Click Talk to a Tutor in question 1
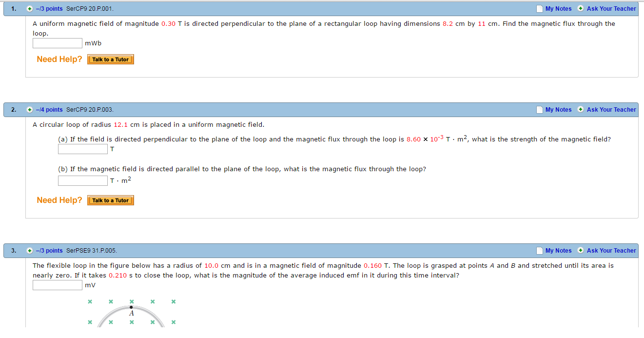Screen dimensions: 644x338 point(111,60)
